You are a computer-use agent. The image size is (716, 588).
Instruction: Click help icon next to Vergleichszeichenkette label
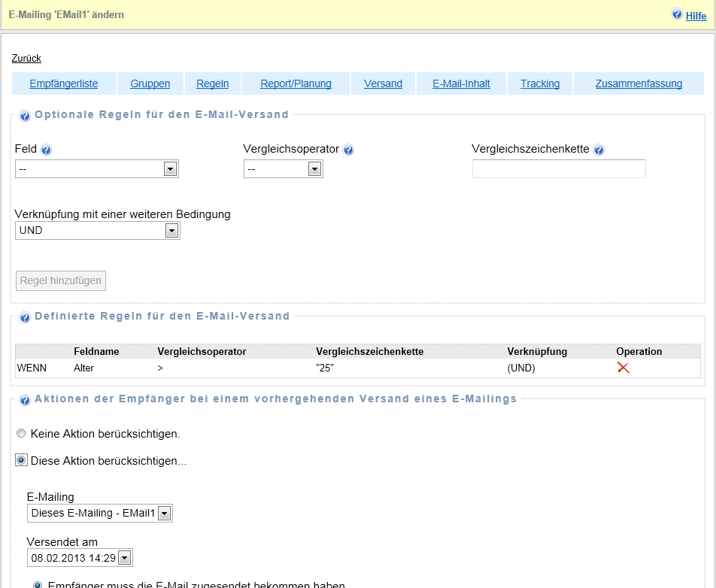599,150
